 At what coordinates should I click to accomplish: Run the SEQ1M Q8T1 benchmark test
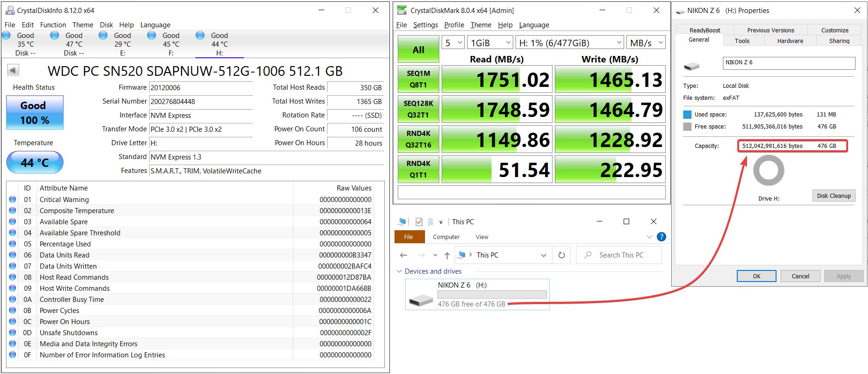pos(418,79)
